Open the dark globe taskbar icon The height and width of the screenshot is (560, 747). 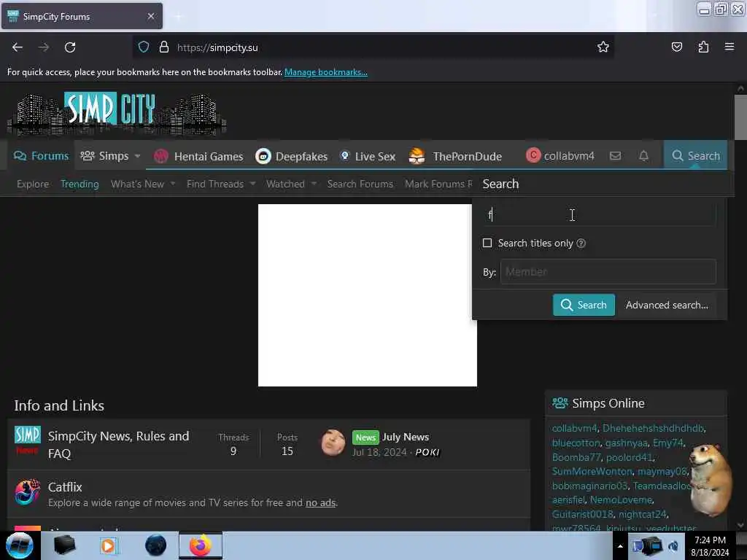(156, 545)
